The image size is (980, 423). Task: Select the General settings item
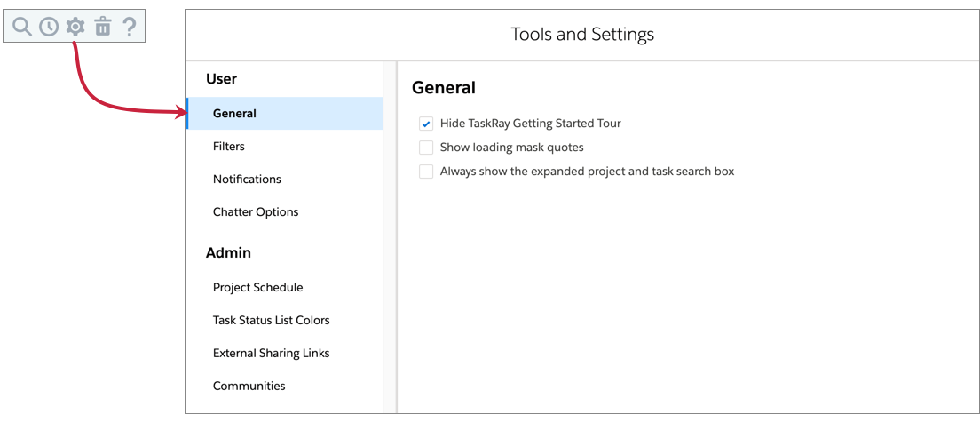[x=234, y=114]
